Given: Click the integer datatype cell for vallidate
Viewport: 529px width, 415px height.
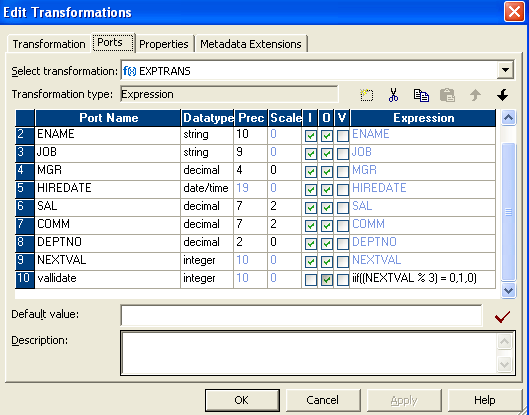Looking at the screenshot, I should [207, 279].
